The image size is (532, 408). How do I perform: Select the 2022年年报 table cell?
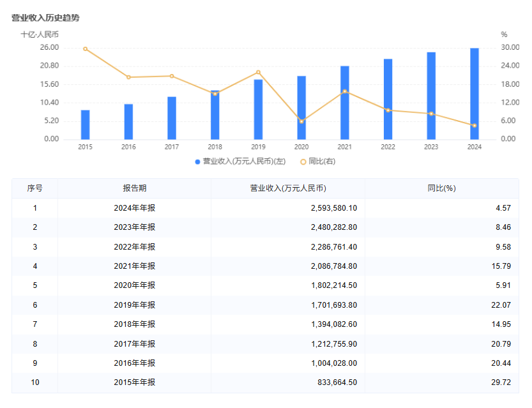(135, 247)
